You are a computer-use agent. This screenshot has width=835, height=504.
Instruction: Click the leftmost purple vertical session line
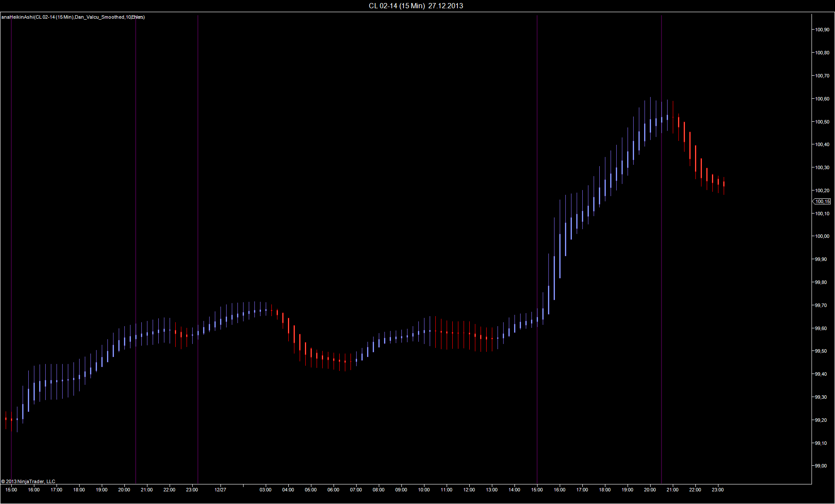[x=11, y=217]
